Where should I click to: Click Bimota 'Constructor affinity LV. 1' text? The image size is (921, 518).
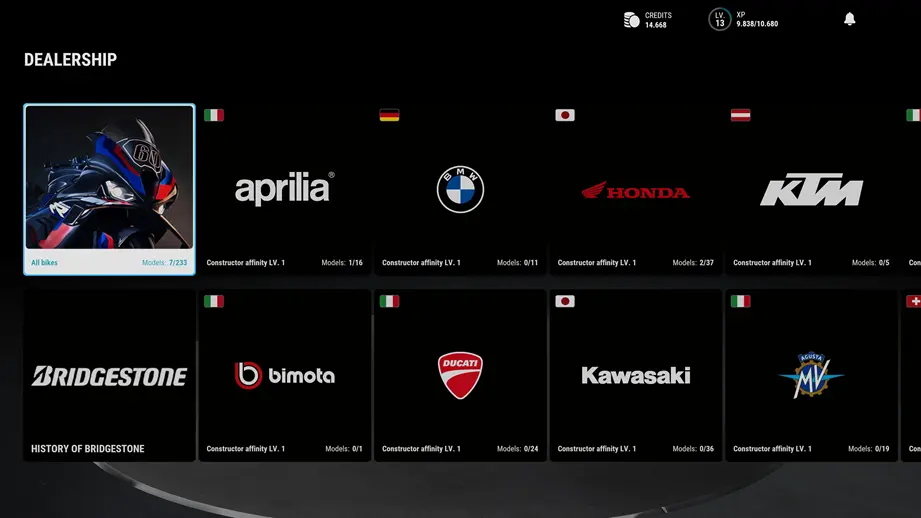click(246, 449)
